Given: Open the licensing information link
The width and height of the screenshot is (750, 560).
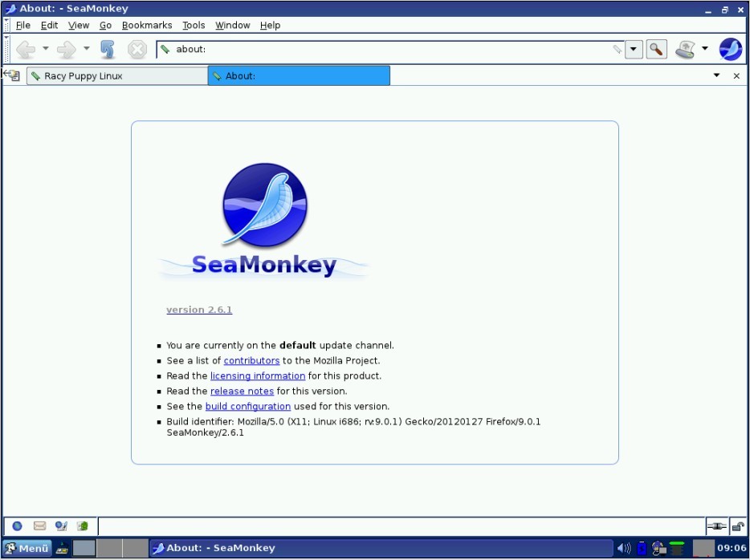Looking at the screenshot, I should 258,376.
